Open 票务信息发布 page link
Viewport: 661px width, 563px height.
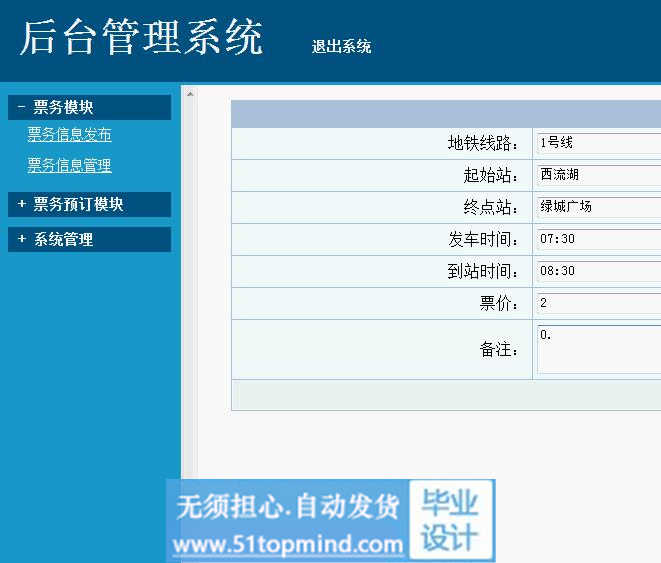(x=70, y=134)
